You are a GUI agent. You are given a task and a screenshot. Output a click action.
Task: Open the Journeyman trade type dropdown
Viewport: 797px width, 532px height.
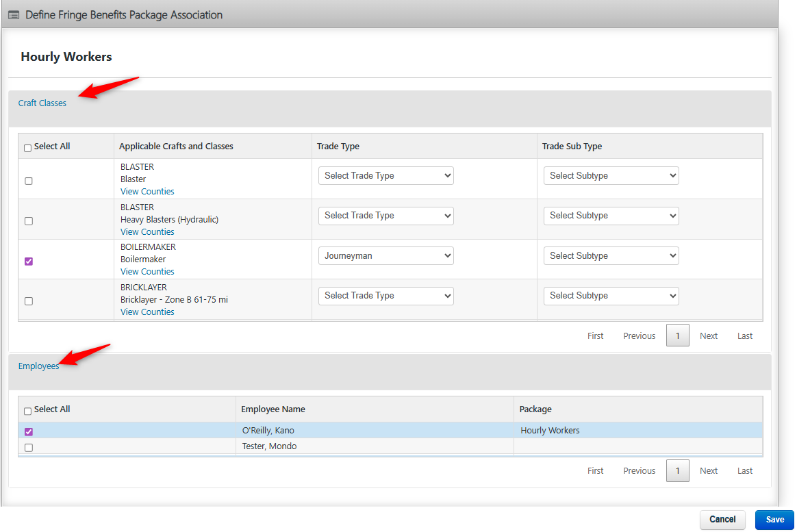pos(385,256)
